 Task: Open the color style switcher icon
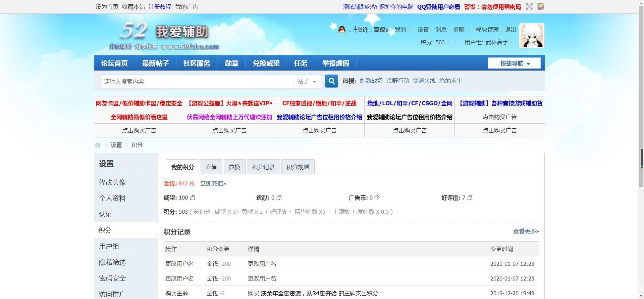[x=540, y=7]
